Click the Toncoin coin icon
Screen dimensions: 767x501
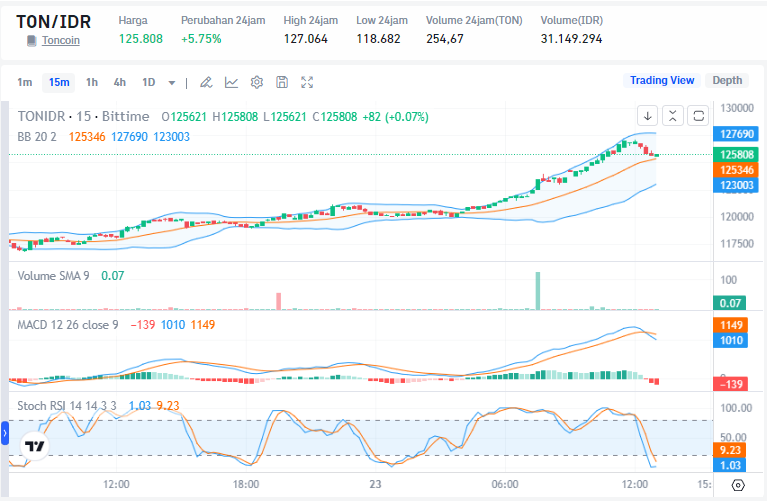pos(31,41)
